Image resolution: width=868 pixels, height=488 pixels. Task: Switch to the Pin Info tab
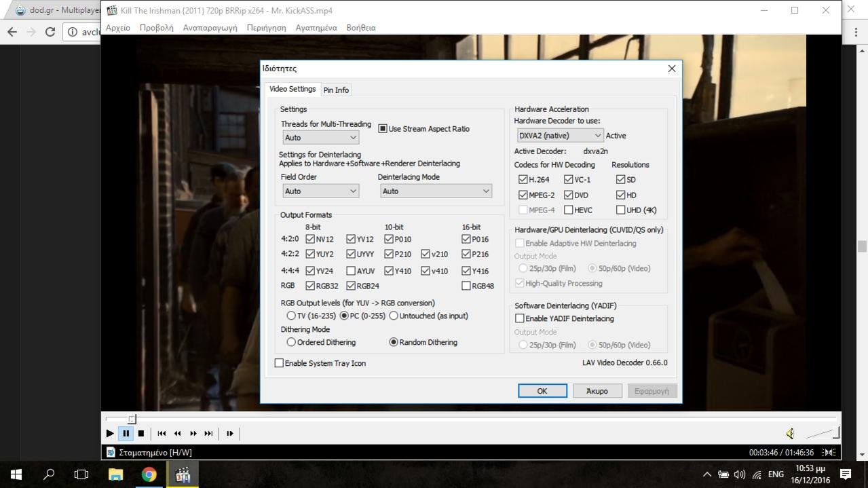tap(336, 90)
